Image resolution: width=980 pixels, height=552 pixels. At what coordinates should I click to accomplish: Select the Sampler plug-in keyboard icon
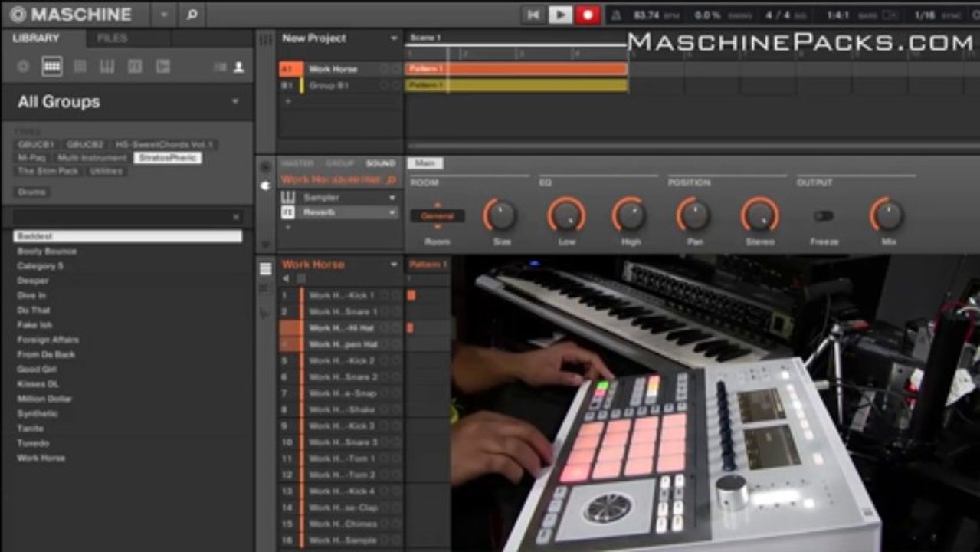click(x=288, y=197)
